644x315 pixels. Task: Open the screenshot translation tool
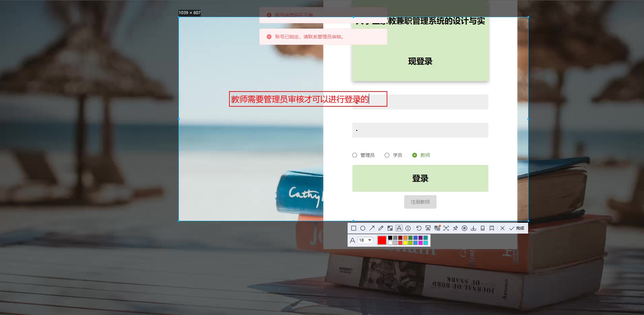click(x=437, y=228)
